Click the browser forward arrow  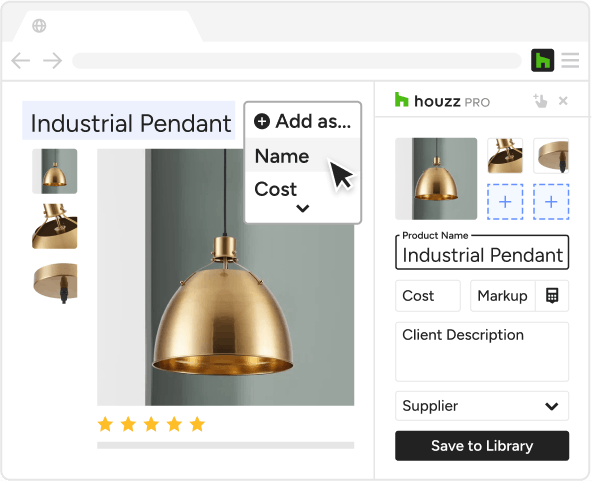pos(52,60)
